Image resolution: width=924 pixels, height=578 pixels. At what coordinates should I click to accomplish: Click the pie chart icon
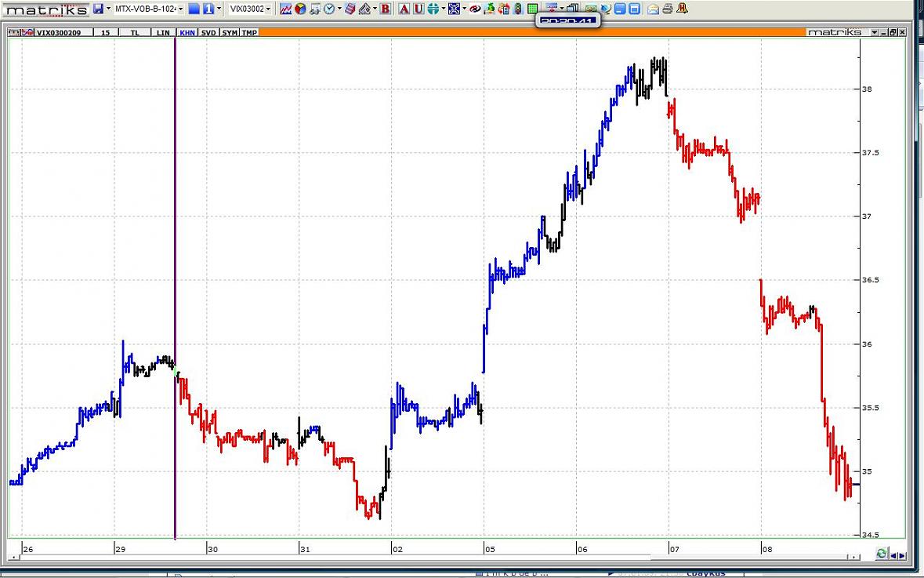tap(300, 9)
